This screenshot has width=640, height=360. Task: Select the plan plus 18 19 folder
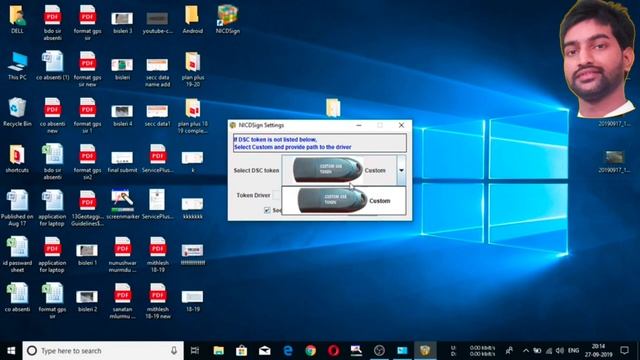193,116
